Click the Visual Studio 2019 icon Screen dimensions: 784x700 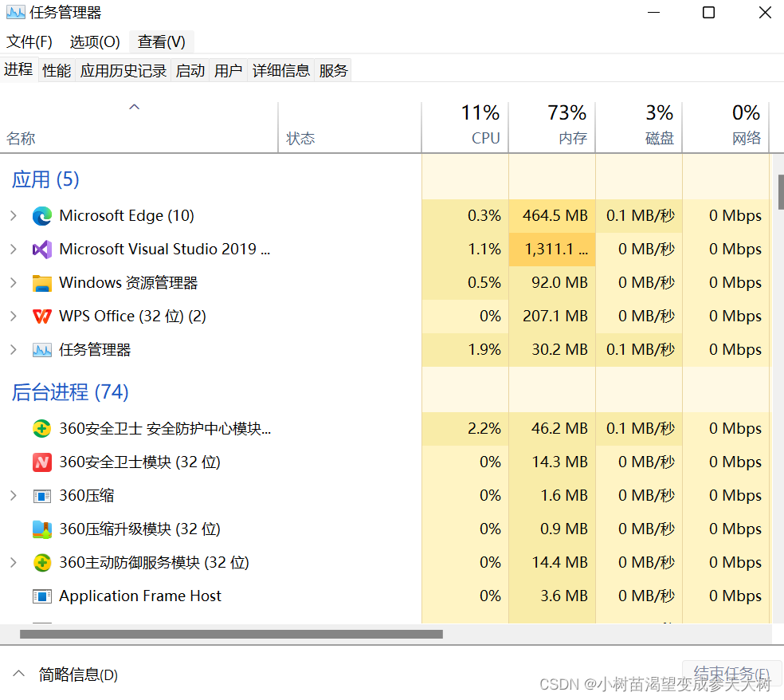(x=42, y=250)
